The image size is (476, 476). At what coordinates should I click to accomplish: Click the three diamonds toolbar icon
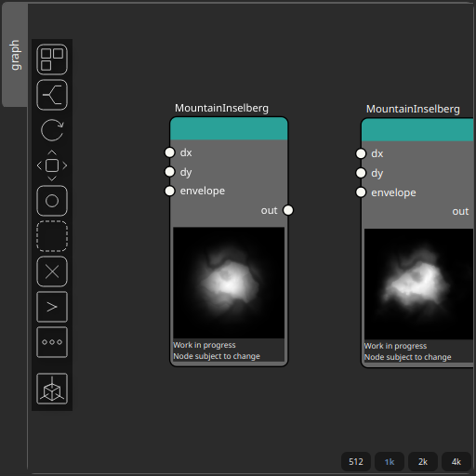coord(52,342)
